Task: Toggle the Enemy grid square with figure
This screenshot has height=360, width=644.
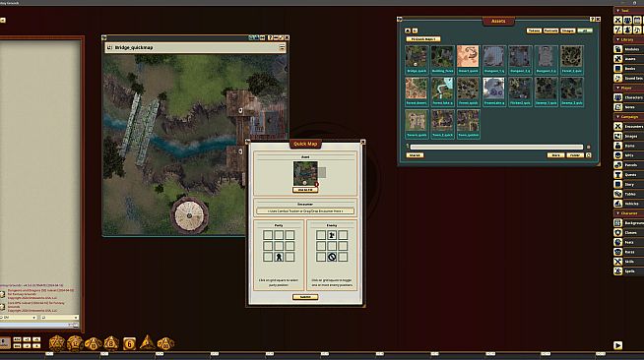Action: (x=332, y=235)
